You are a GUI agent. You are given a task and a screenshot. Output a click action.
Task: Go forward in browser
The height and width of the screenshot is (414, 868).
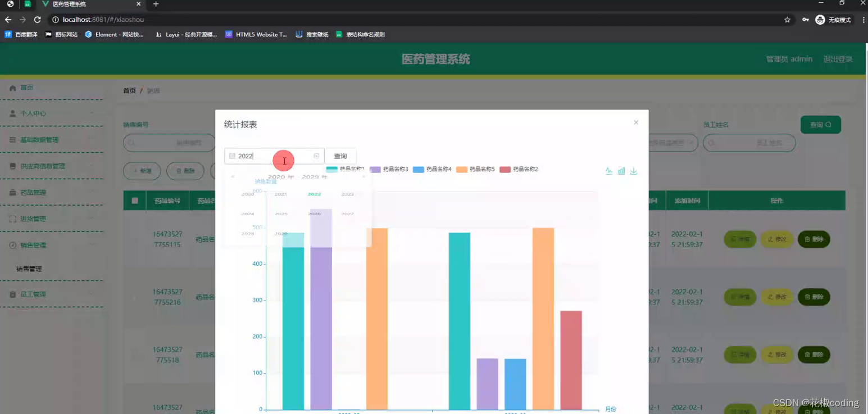tap(22, 20)
